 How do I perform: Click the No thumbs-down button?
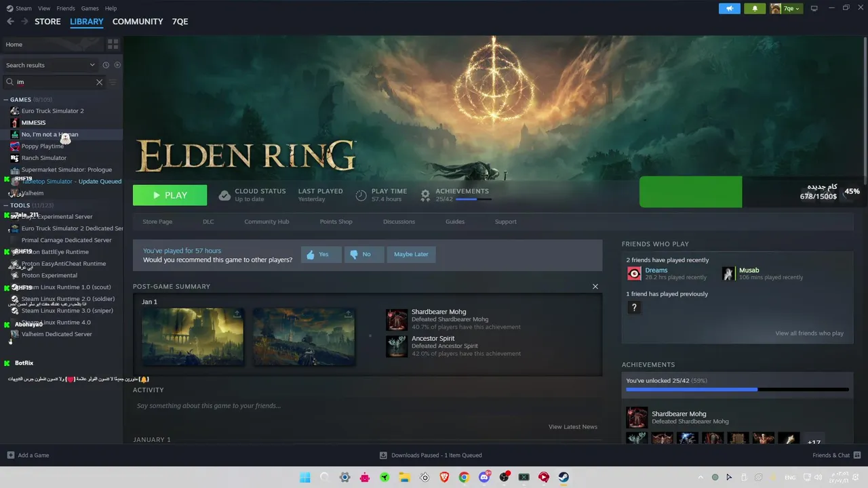point(363,254)
